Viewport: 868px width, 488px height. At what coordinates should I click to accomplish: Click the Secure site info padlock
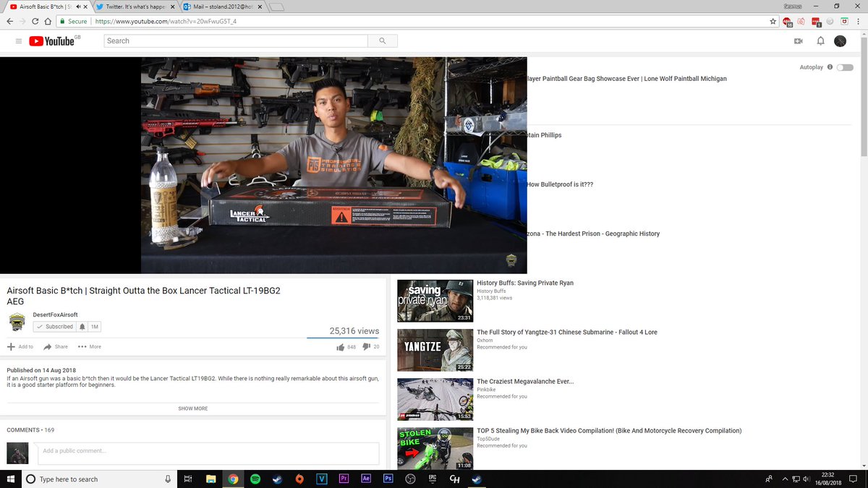point(63,21)
